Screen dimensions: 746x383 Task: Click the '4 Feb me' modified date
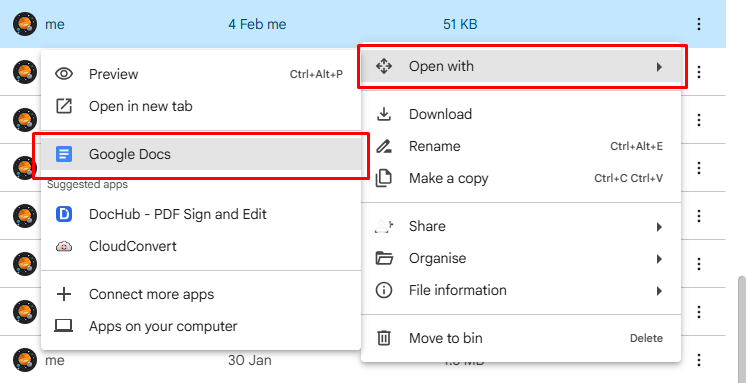[257, 24]
